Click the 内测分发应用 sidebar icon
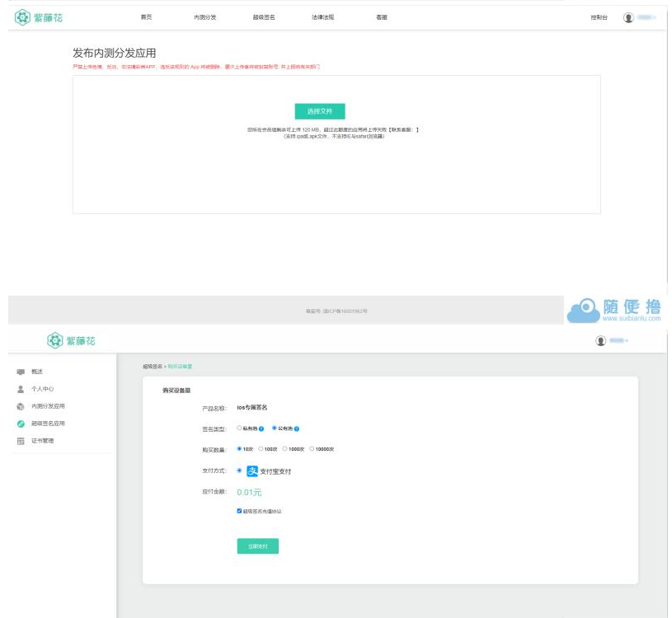Image resolution: width=672 pixels, height=618 pixels. (x=21, y=406)
